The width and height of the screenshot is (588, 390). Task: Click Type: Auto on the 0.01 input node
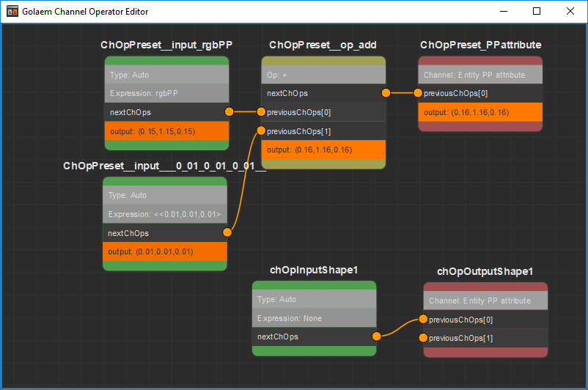pyautogui.click(x=165, y=195)
